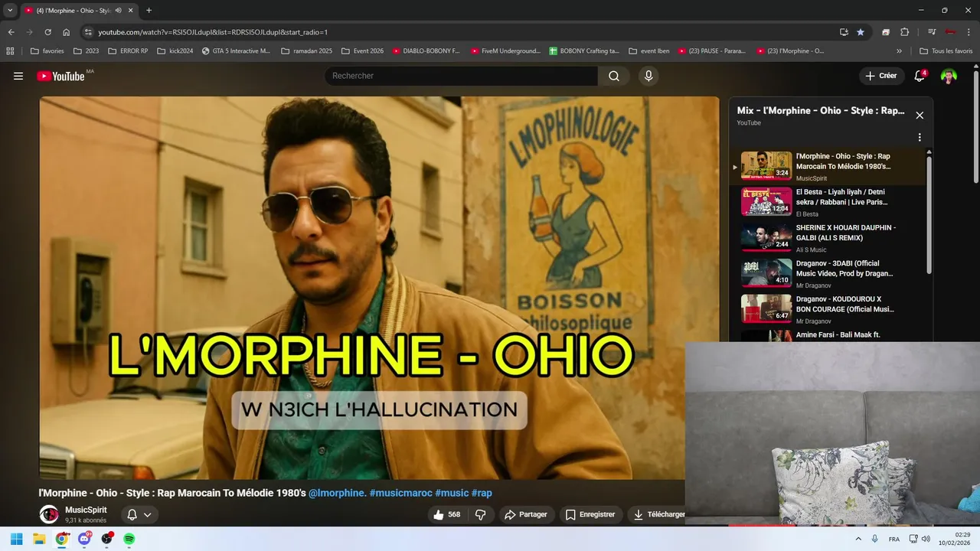Screen dimensions: 980x551
Task: Like the video with thumbs up
Action: click(446, 514)
